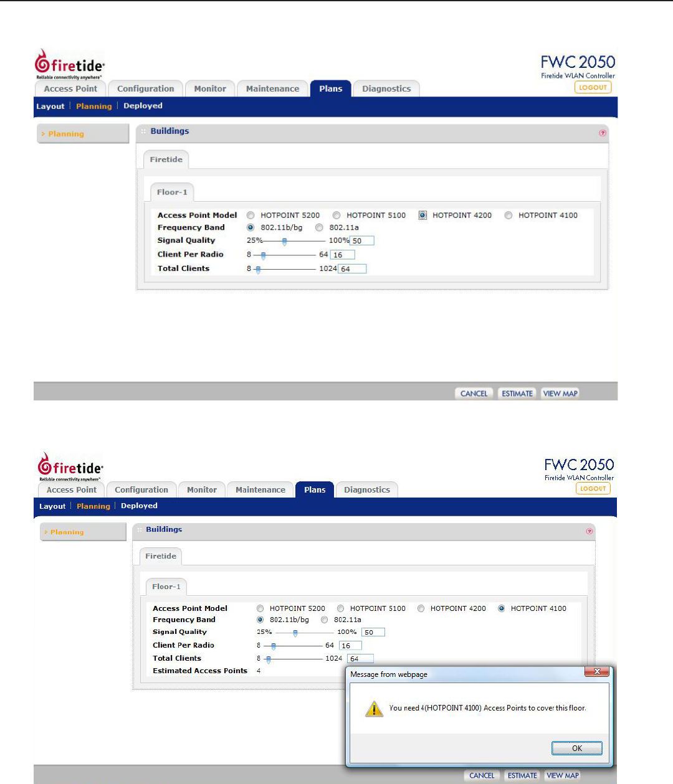Image resolution: width=673 pixels, height=784 pixels.
Task: Click VIEW MAP button in upper screenshot
Action: [x=560, y=394]
